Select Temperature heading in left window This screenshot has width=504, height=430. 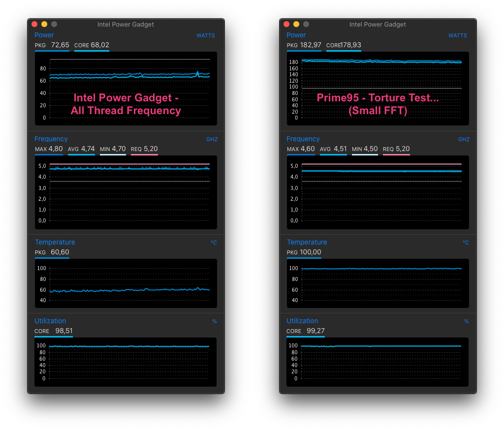pos(55,242)
